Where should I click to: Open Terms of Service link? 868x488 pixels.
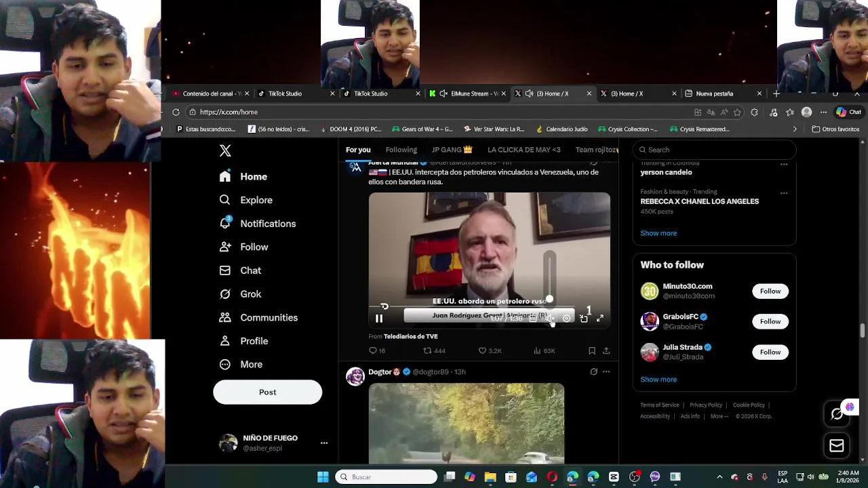pyautogui.click(x=660, y=405)
